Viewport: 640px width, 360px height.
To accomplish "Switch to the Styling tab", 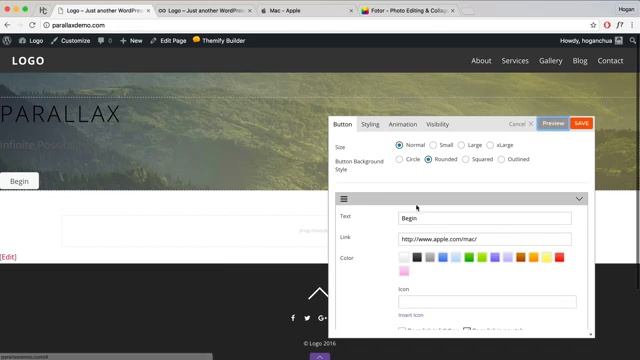I will point(370,124).
